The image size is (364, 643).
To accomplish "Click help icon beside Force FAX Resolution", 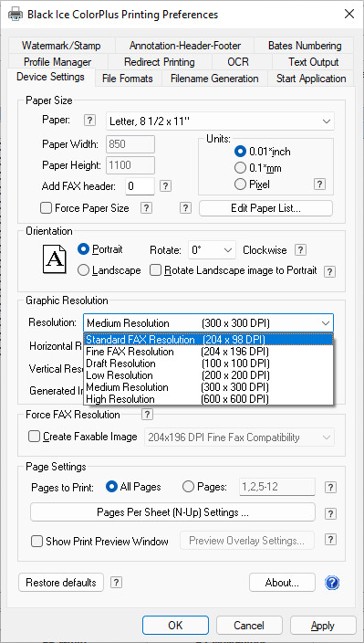I will (147, 415).
